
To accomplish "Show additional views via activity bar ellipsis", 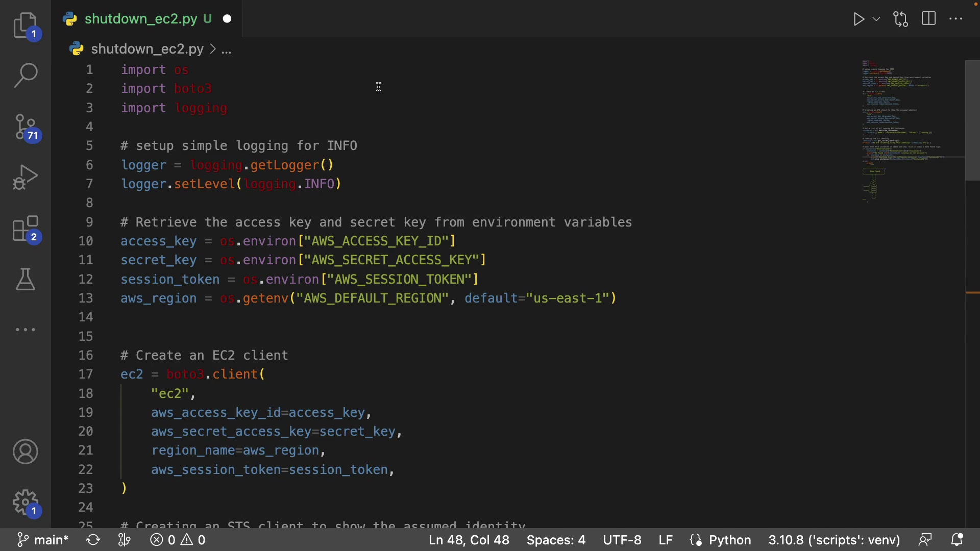I will [x=26, y=330].
